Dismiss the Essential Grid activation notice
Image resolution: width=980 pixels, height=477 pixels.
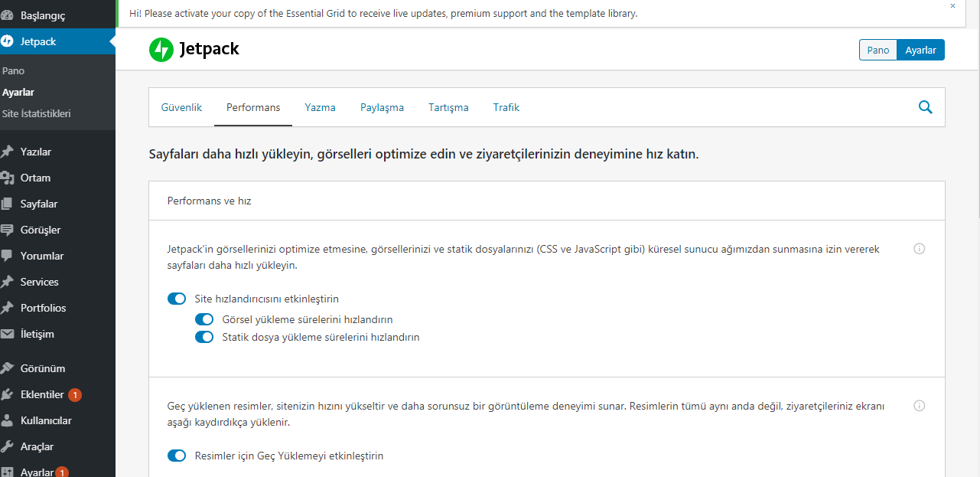[x=952, y=6]
